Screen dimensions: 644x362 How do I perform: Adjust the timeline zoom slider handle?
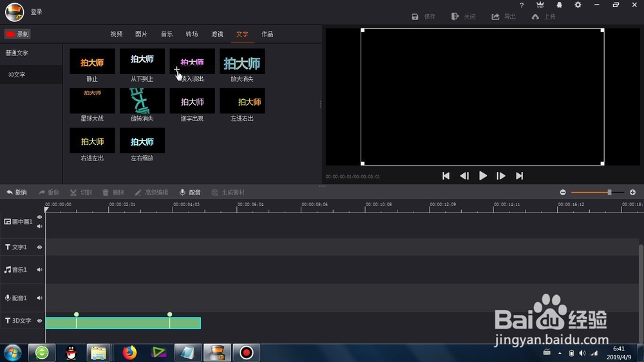click(609, 193)
